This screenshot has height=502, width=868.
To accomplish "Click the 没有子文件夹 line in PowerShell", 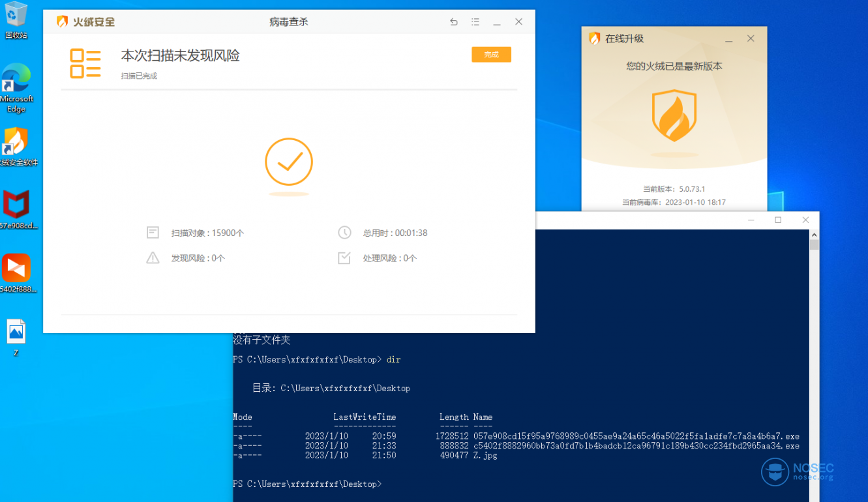I will (x=262, y=340).
